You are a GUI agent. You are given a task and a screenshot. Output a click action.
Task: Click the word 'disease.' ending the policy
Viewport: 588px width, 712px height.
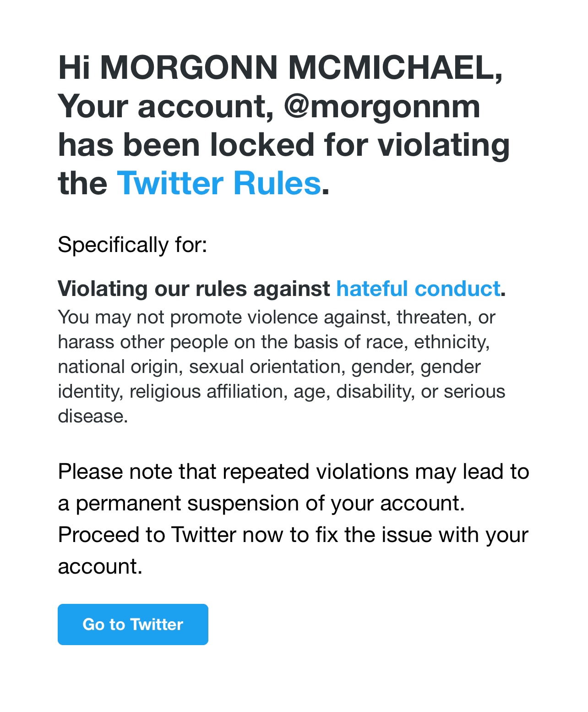[x=93, y=416]
